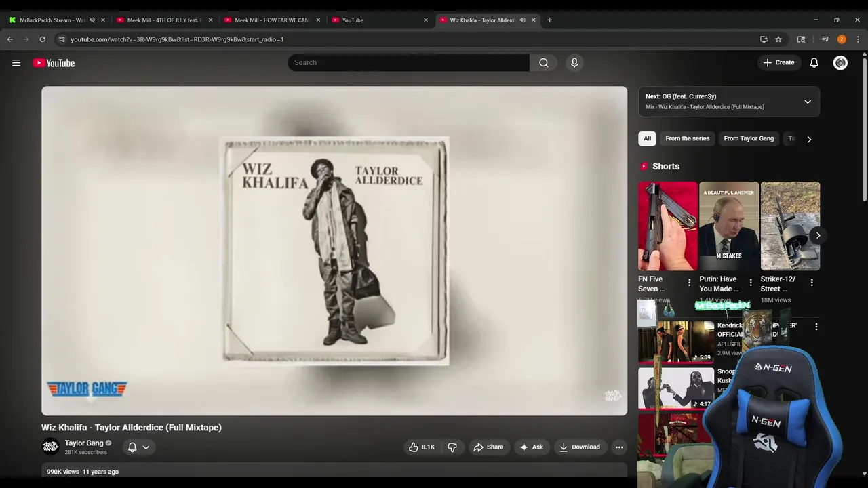Click the video player to pause
Image resolution: width=868 pixels, height=488 pixels.
334,251
